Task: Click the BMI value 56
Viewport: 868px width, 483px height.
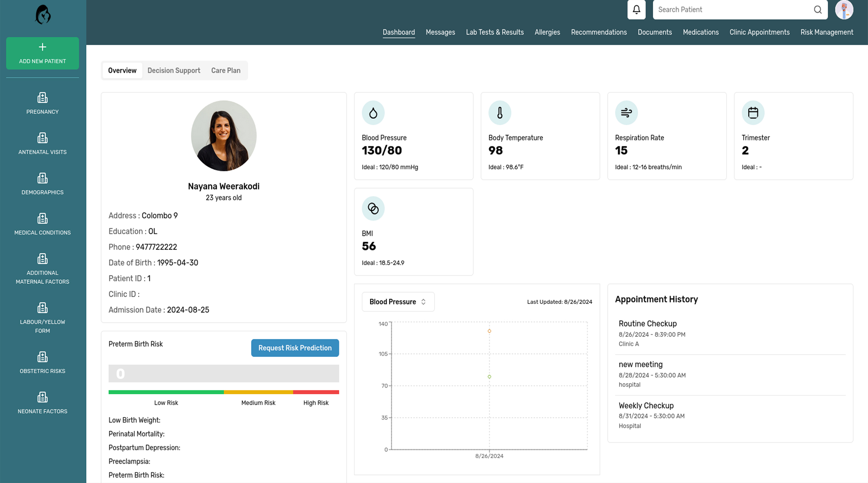Action: (x=369, y=246)
